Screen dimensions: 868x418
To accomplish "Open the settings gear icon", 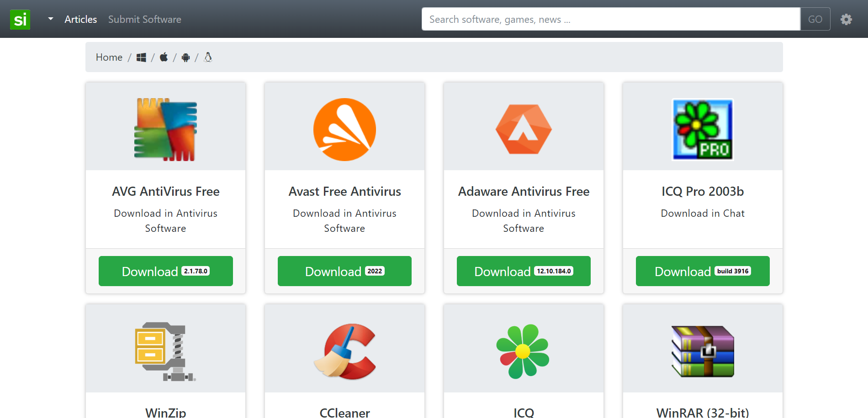I will [846, 19].
